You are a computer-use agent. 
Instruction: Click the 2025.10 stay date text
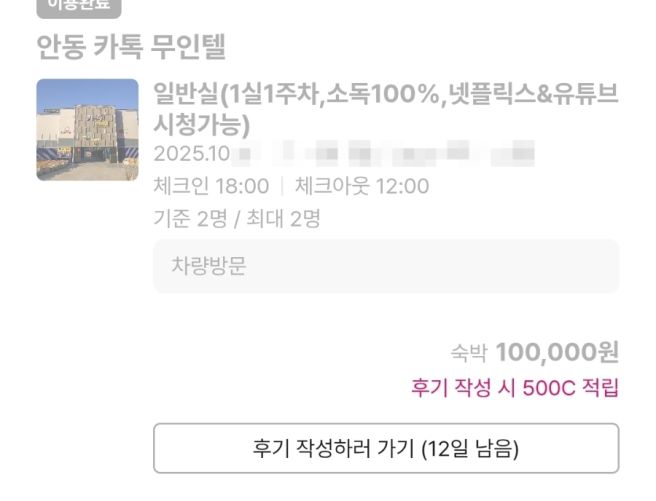192,155
